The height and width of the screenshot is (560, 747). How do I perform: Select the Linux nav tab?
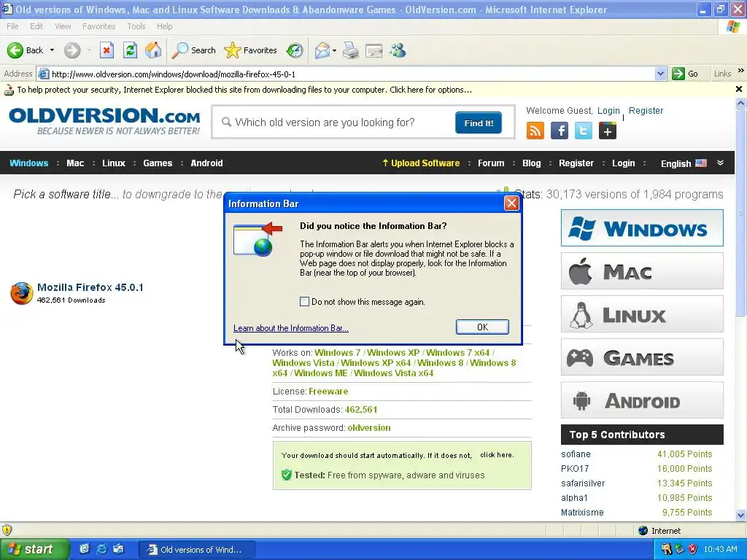pos(113,163)
